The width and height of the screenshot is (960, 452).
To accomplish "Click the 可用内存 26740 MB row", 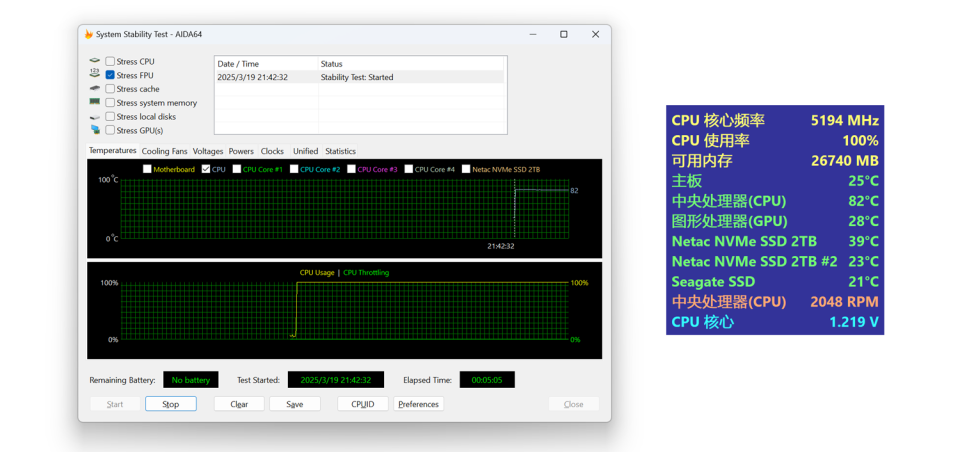I will pyautogui.click(x=775, y=161).
